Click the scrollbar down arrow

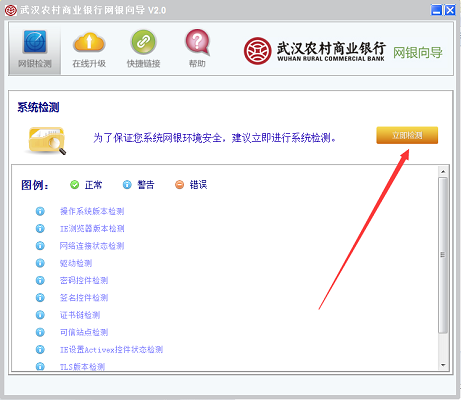click(x=443, y=365)
